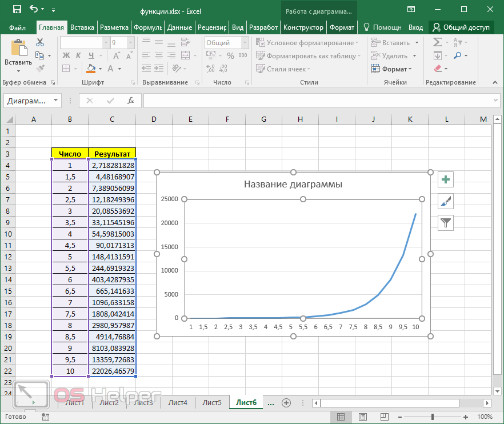Open the Файл menu
Image resolution: width=504 pixels, height=424 pixels.
pyautogui.click(x=17, y=27)
